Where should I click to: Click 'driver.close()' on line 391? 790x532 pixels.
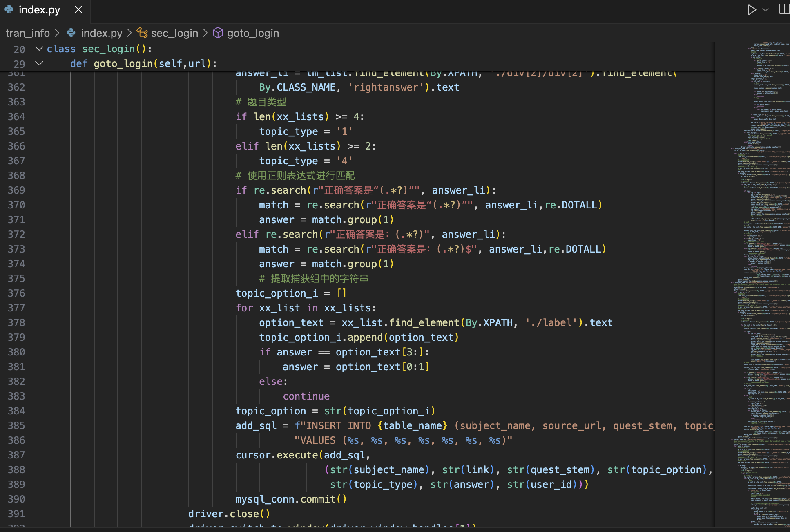(x=229, y=514)
